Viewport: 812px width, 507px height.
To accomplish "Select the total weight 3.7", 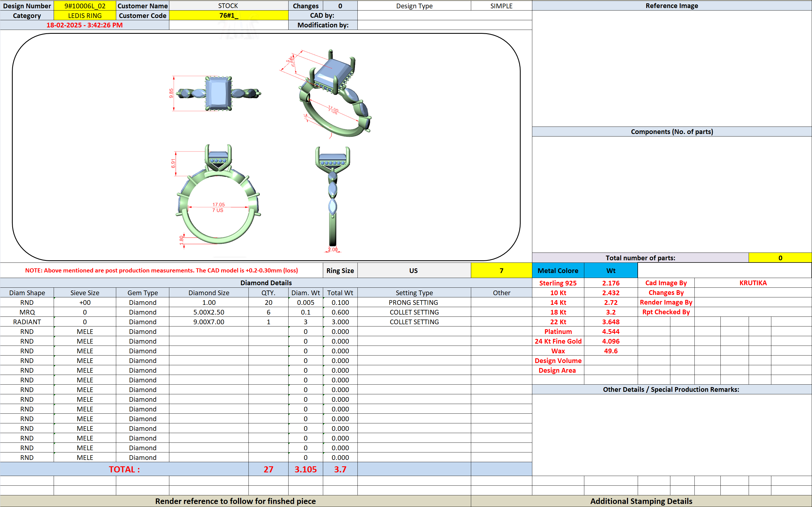I will coord(340,469).
